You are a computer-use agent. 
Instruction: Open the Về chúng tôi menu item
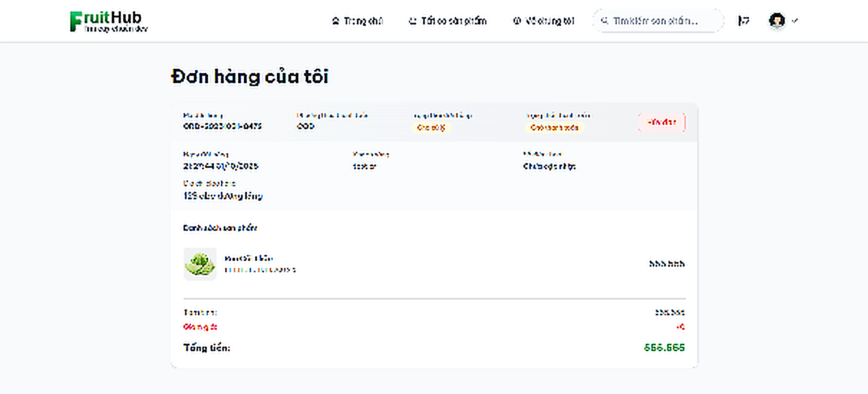[x=544, y=21]
